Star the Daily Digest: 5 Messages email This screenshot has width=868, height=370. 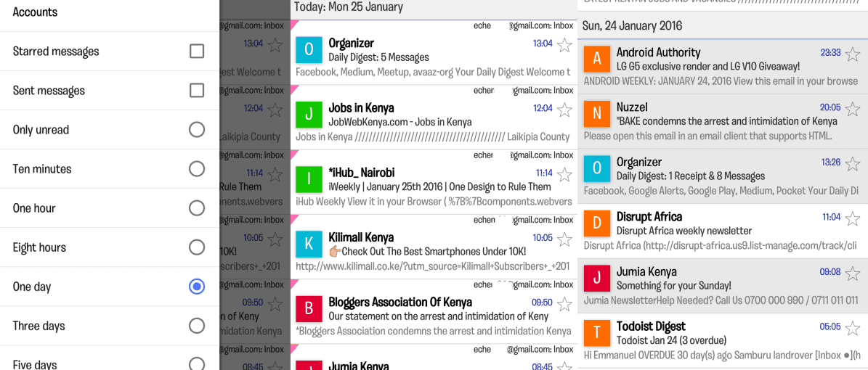coord(564,44)
